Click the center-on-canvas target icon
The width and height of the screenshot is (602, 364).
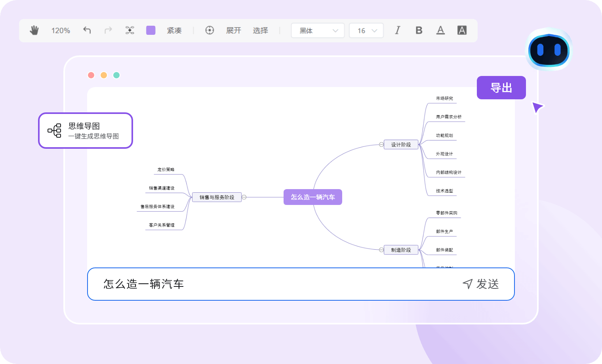point(210,30)
